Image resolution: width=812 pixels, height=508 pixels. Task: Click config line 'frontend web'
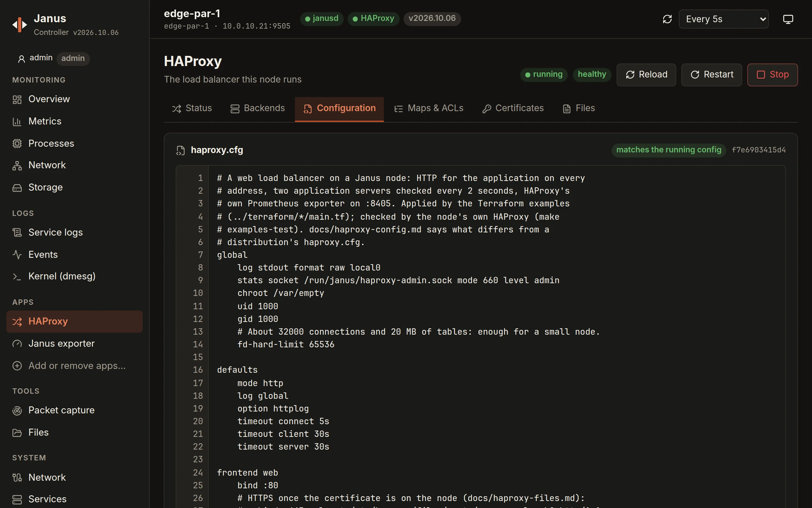tap(247, 473)
